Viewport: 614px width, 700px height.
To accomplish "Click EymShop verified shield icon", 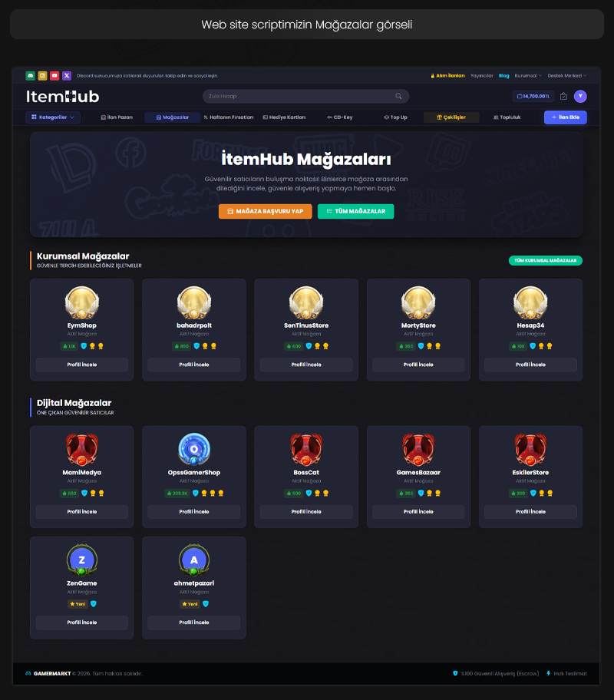I will pos(84,346).
